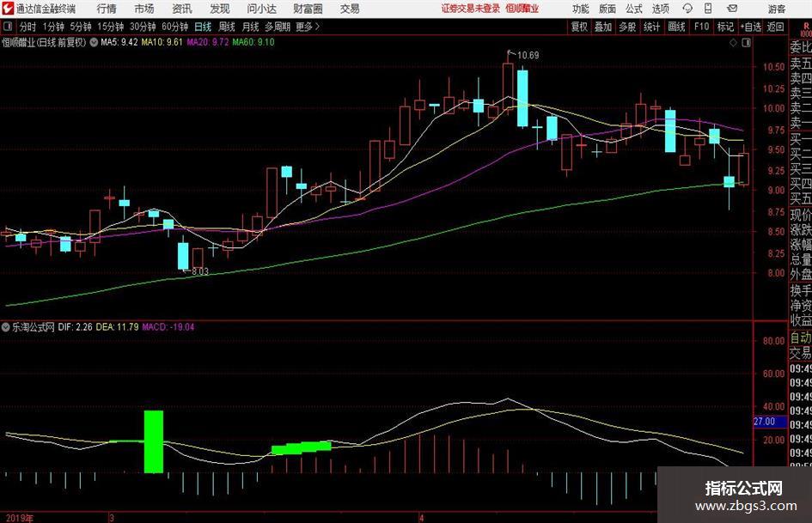Image resolution: width=812 pixels, height=523 pixels.
Task: Click the 恒顺醋业 stock name in title bar
Action: pyautogui.click(x=522, y=9)
